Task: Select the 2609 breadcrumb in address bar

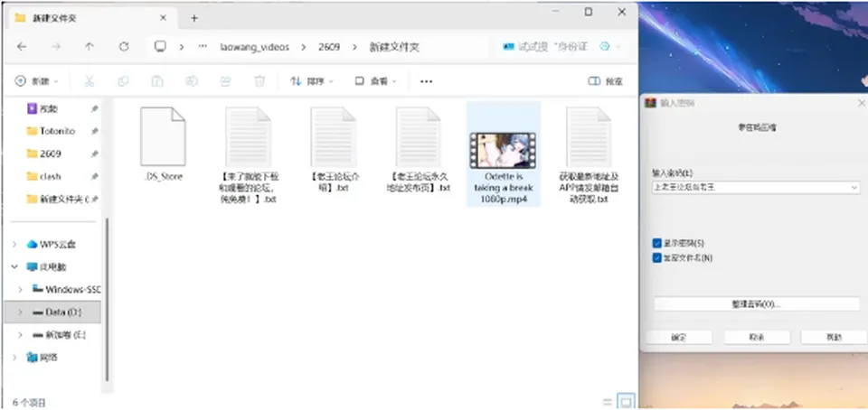Action: coord(329,47)
